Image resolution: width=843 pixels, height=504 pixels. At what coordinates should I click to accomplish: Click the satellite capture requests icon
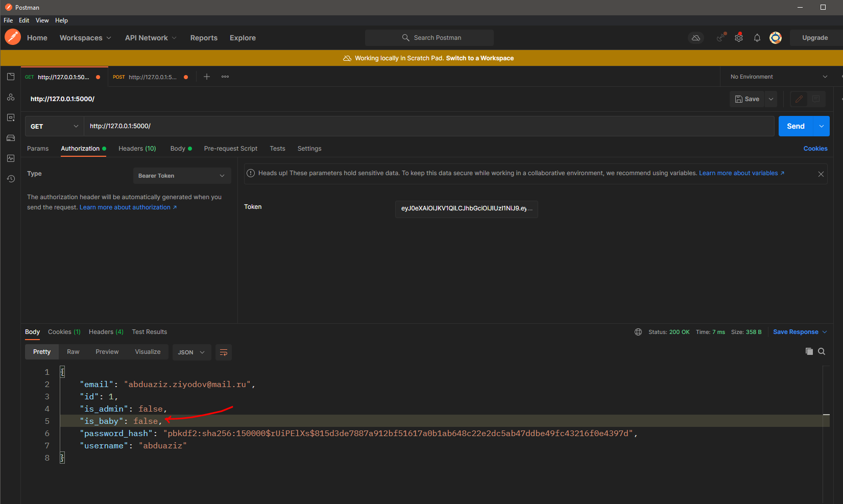coord(720,38)
